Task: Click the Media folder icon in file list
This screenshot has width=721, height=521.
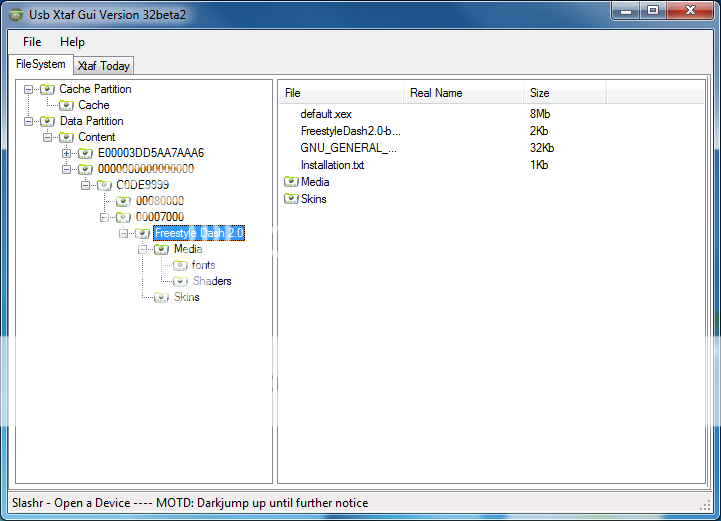Action: coord(291,182)
